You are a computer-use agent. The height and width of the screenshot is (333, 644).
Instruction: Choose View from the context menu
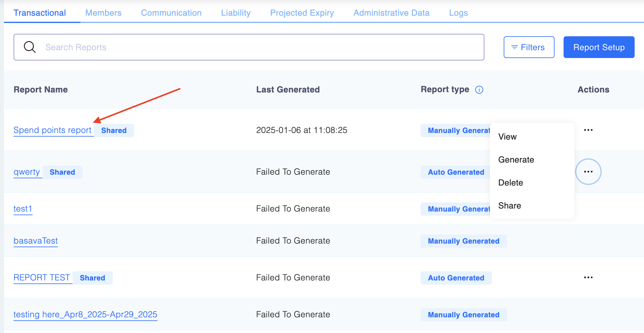point(507,137)
